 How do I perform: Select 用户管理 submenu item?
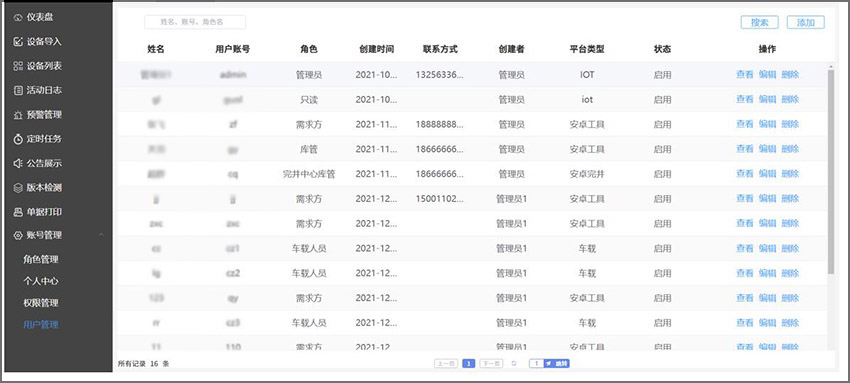coord(41,324)
